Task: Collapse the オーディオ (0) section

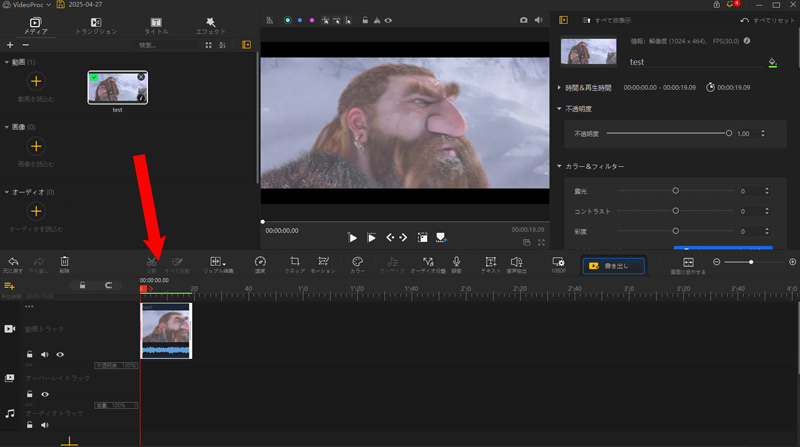Action: (7, 192)
